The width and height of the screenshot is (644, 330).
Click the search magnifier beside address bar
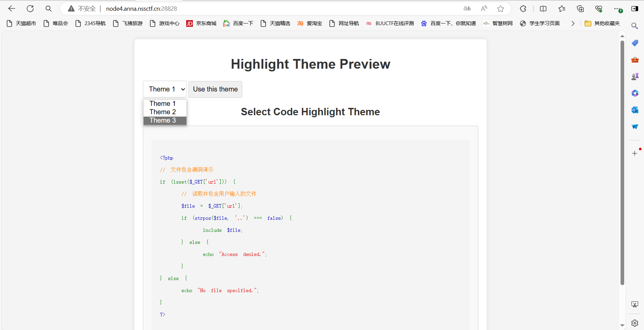[49, 9]
